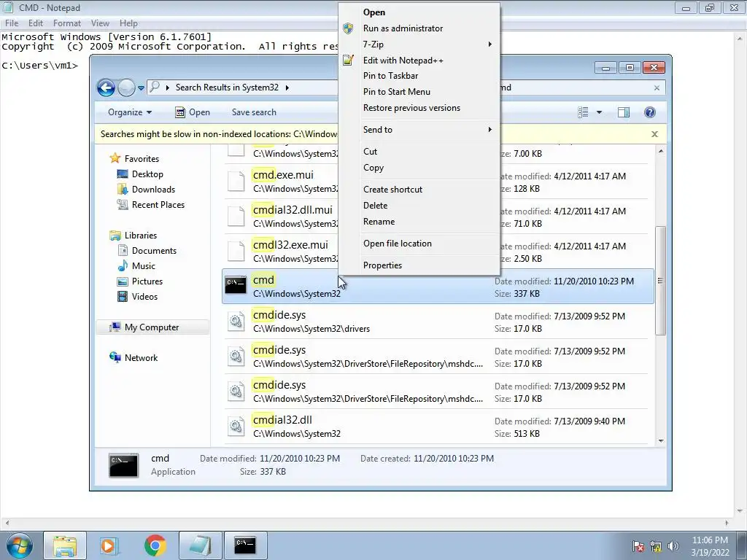Click the non-indexed locations info bar
Image resolution: width=747 pixels, height=560 pixels.
pos(381,134)
